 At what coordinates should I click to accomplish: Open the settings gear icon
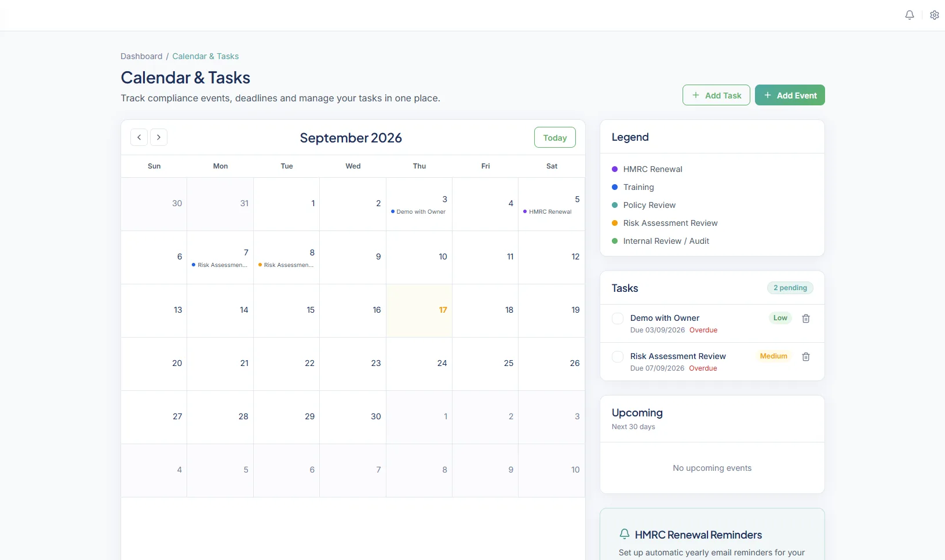tap(935, 15)
